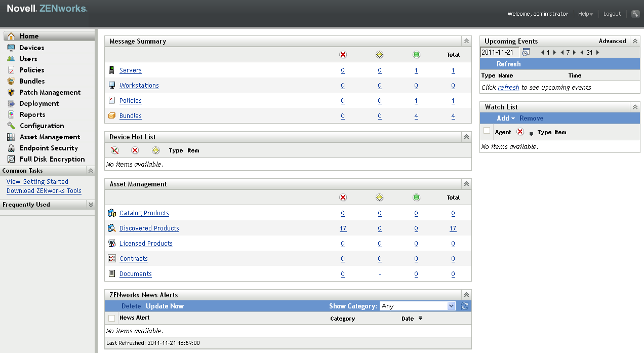Open Patch Management from the sidebar
This screenshot has width=644, height=353.
(x=11, y=92)
